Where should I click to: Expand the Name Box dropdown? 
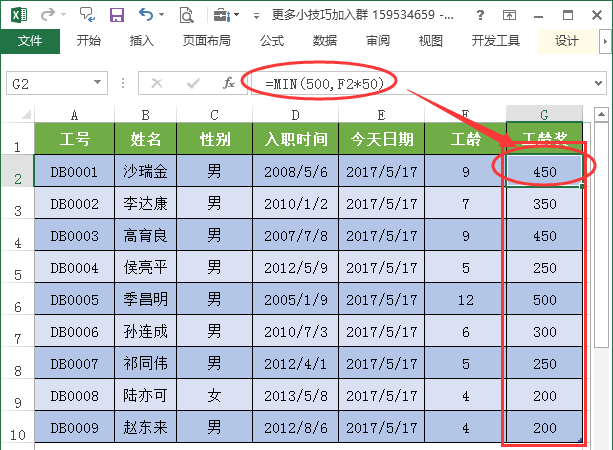[97, 84]
